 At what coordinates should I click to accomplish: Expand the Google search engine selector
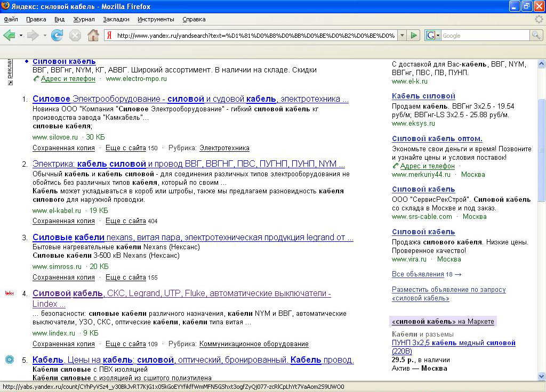(x=433, y=36)
